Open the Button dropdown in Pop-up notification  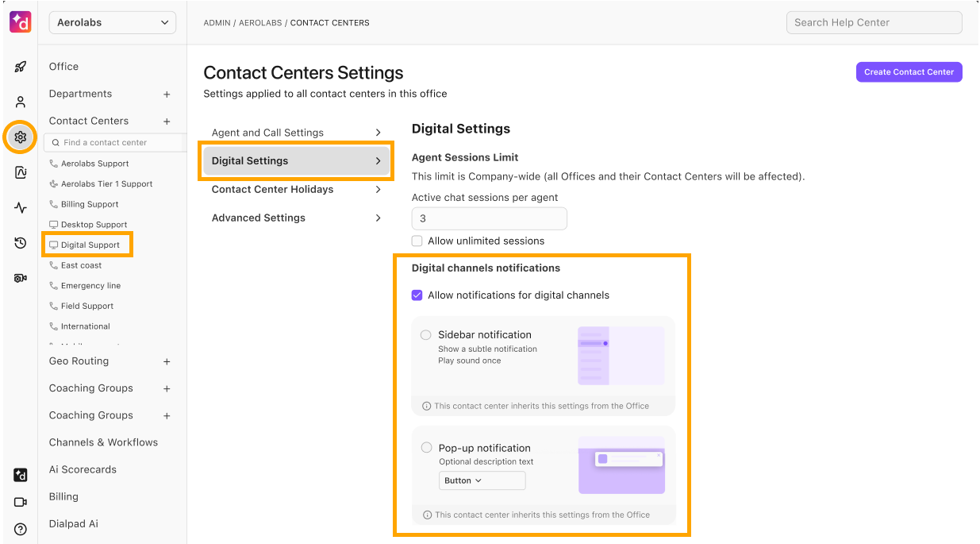[482, 480]
